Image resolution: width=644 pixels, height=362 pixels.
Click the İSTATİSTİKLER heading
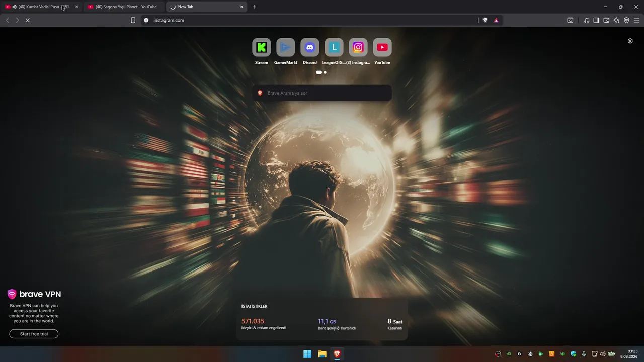click(x=254, y=306)
